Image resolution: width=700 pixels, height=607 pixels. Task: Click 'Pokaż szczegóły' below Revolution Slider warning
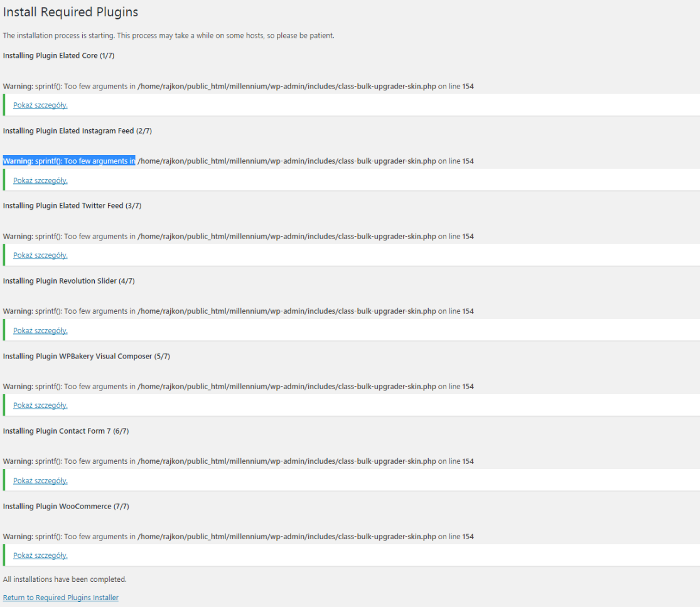pyautogui.click(x=40, y=330)
